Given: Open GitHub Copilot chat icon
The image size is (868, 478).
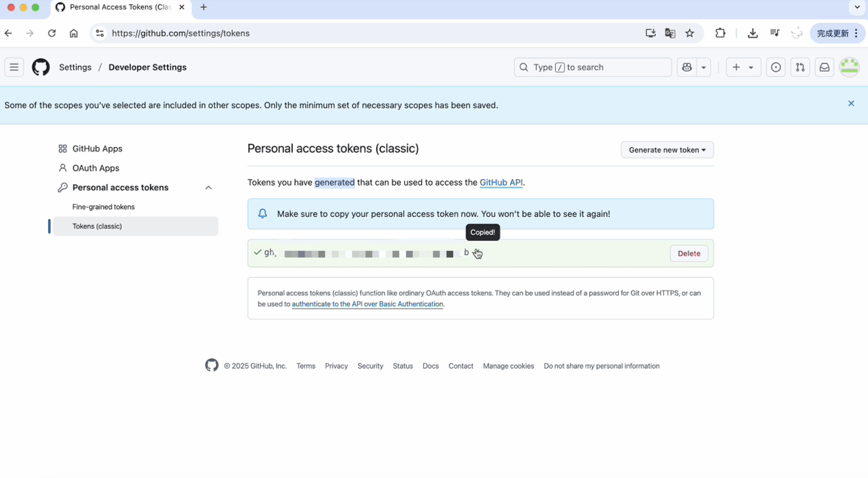Looking at the screenshot, I should (687, 67).
